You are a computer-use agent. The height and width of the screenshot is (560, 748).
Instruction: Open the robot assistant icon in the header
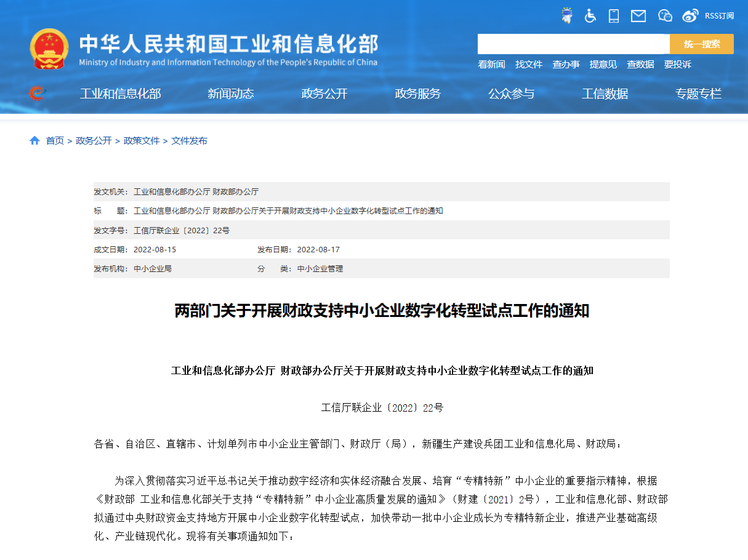567,15
